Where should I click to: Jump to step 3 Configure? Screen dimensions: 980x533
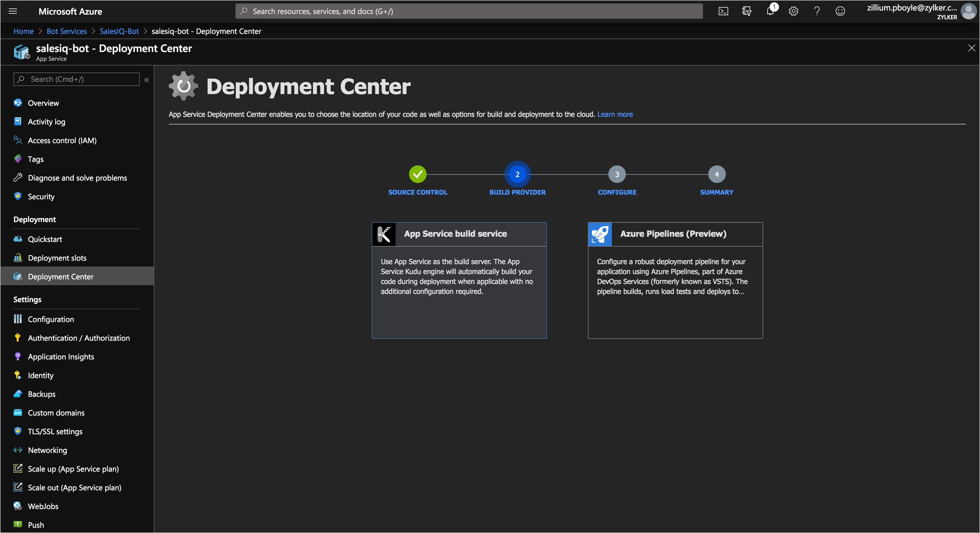point(617,174)
